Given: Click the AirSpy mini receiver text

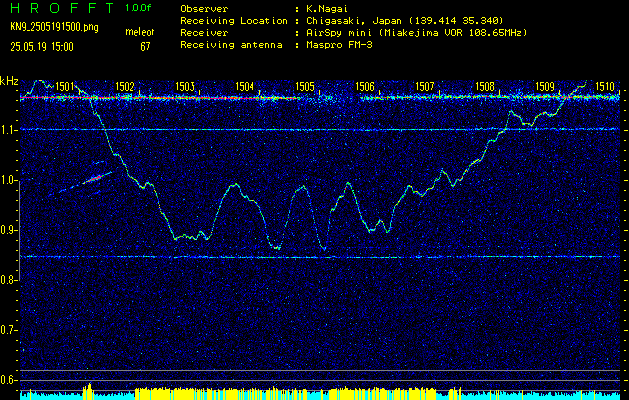Looking at the screenshot, I should tap(417, 32).
